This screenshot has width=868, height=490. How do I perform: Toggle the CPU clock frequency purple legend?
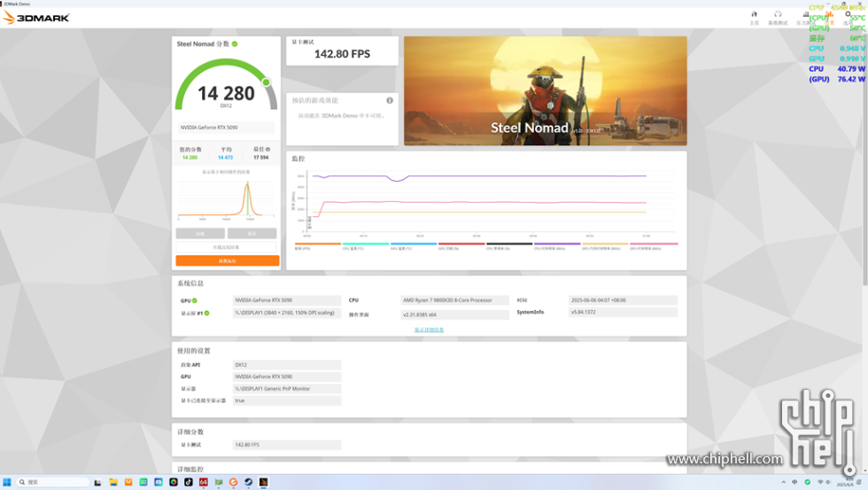(557, 245)
